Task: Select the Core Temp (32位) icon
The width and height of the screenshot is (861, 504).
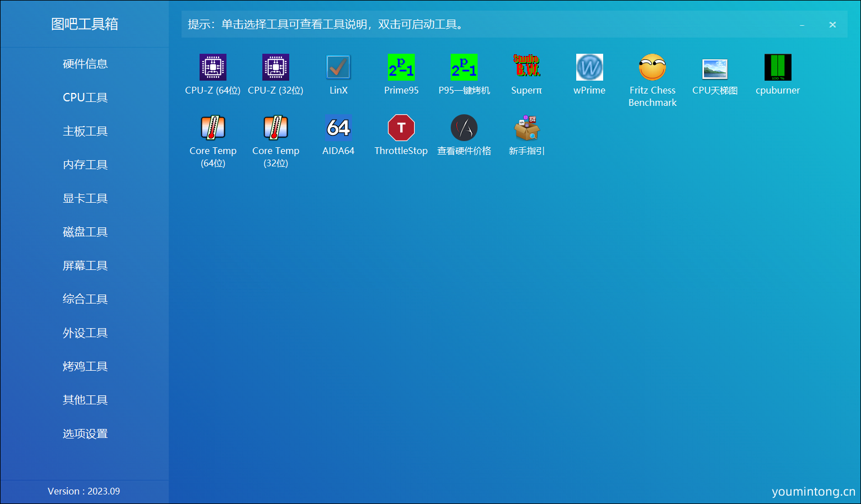Action: [276, 128]
